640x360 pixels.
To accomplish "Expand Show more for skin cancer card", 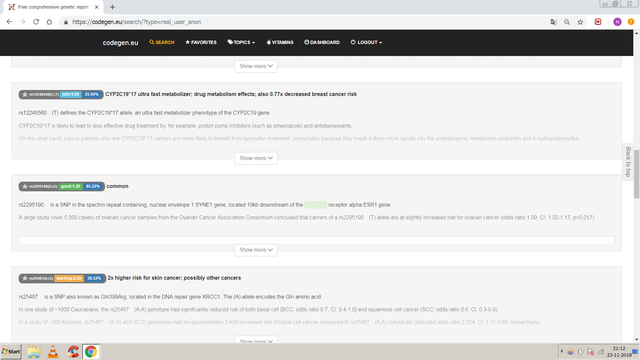I will coord(256,340).
